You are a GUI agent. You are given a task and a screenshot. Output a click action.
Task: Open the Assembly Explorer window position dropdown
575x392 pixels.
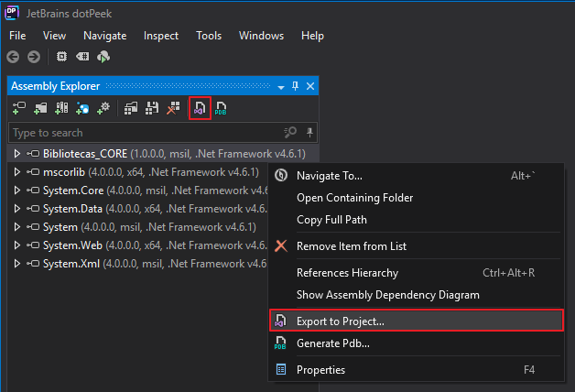[x=281, y=87]
